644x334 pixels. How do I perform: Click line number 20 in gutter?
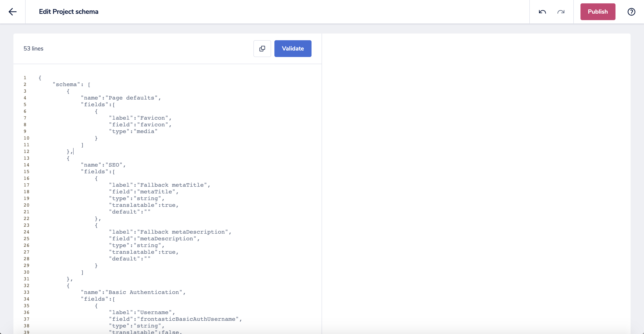tap(26, 205)
